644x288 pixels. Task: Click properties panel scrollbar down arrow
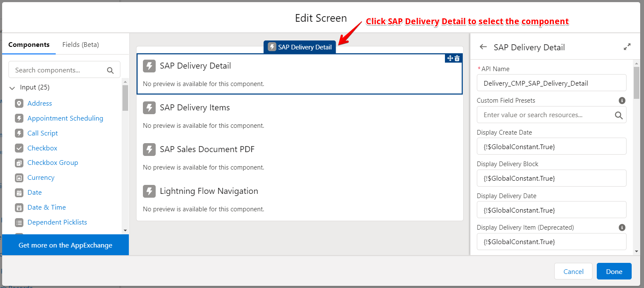tap(636, 251)
